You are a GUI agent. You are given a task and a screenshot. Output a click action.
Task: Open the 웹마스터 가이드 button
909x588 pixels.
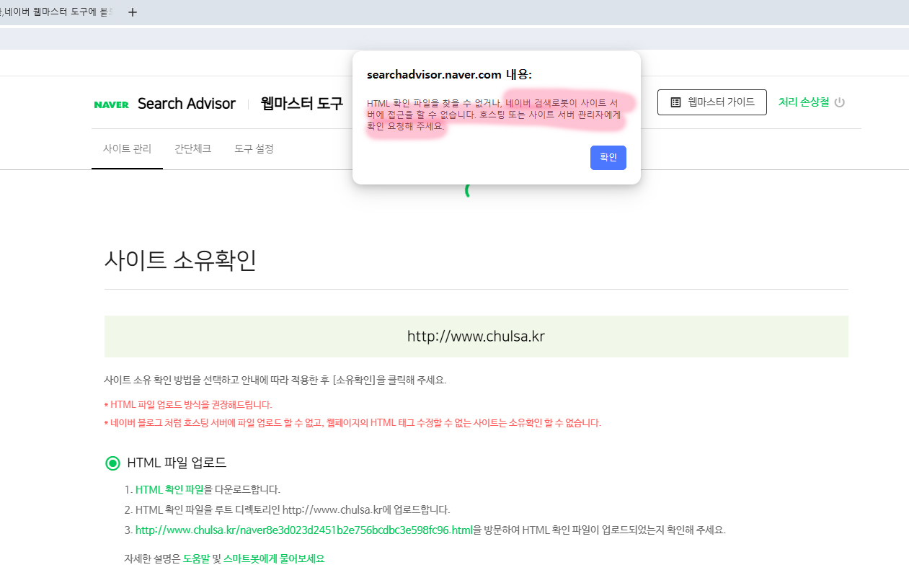(x=711, y=102)
